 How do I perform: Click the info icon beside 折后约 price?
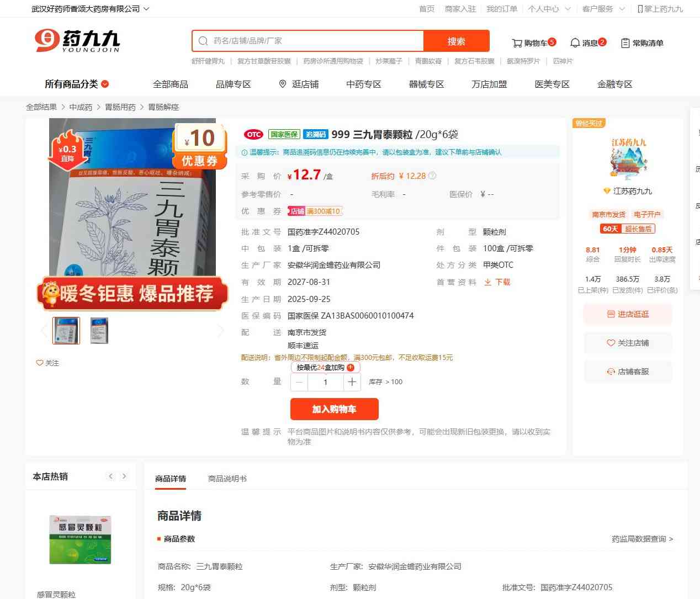(432, 176)
